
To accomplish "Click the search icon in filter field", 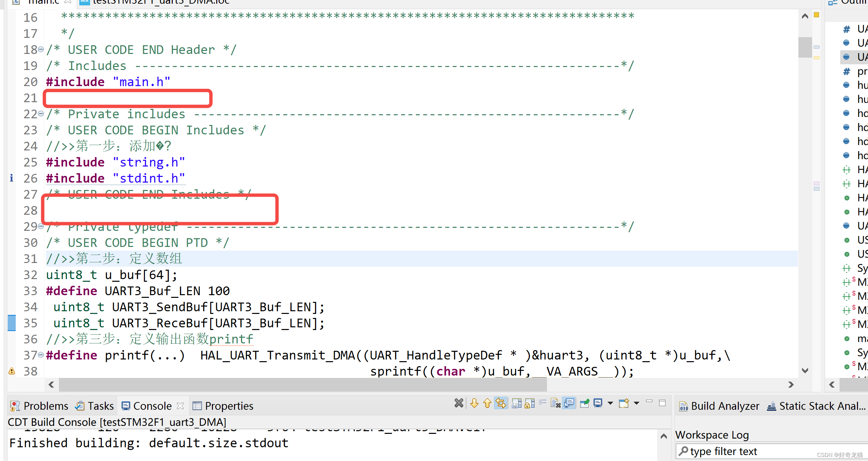I will pos(684,451).
